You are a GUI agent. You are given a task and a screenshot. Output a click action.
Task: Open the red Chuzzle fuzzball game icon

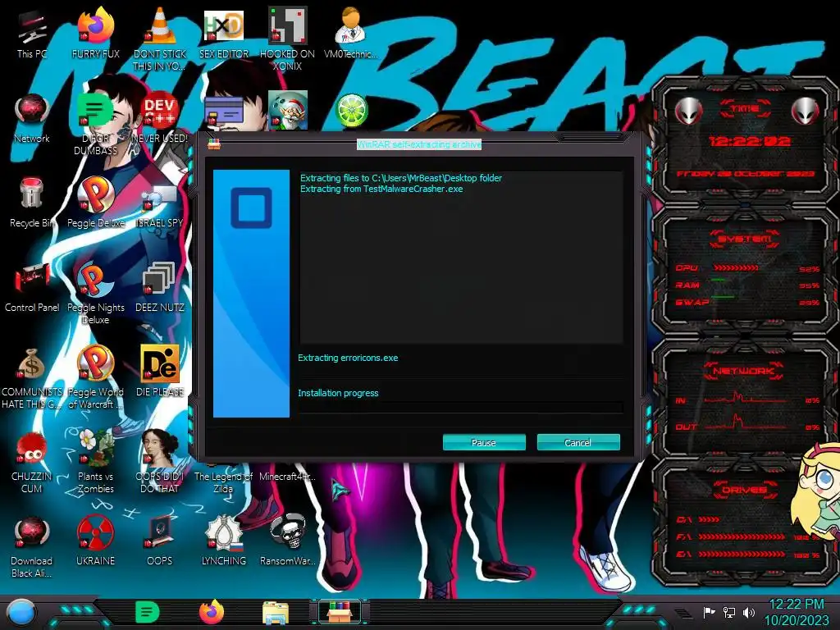[x=32, y=463]
